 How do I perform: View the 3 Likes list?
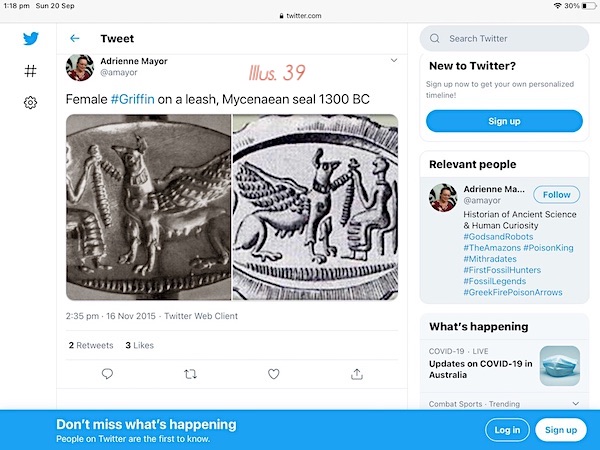tap(140, 345)
